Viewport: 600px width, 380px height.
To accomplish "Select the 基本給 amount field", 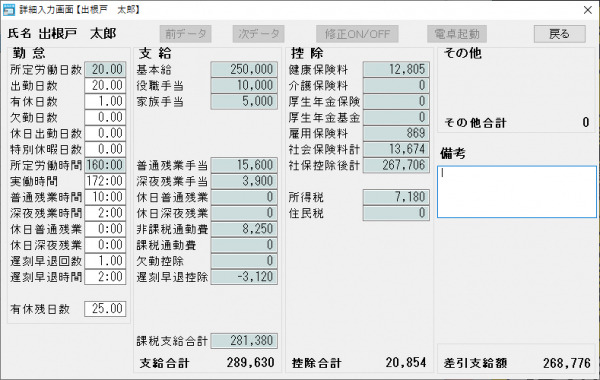I will click(244, 70).
